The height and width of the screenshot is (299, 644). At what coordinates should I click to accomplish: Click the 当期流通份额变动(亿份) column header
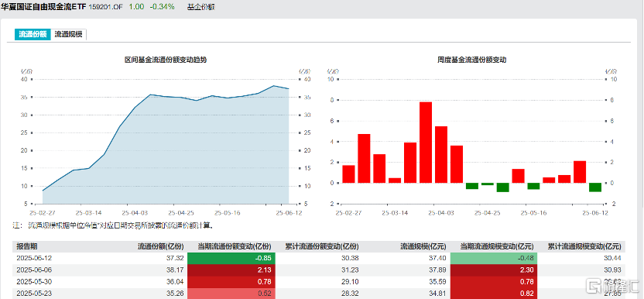[x=235, y=246]
